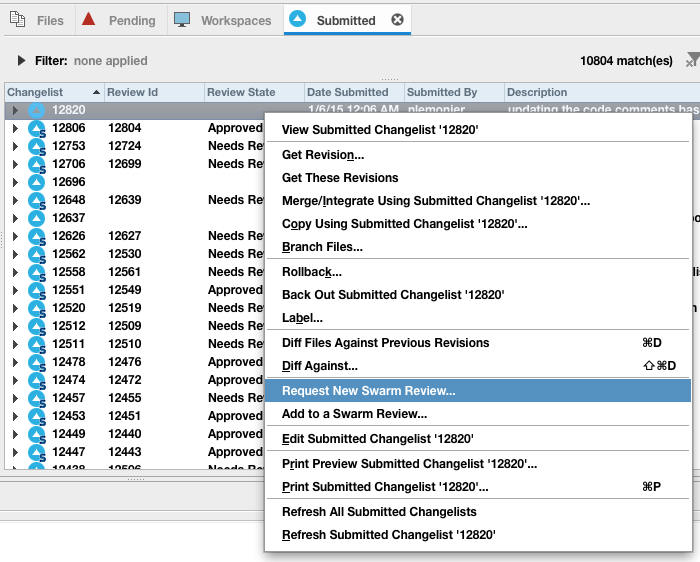700x562 pixels.
Task: Click the Submitted tab blue icon
Action: click(297, 19)
